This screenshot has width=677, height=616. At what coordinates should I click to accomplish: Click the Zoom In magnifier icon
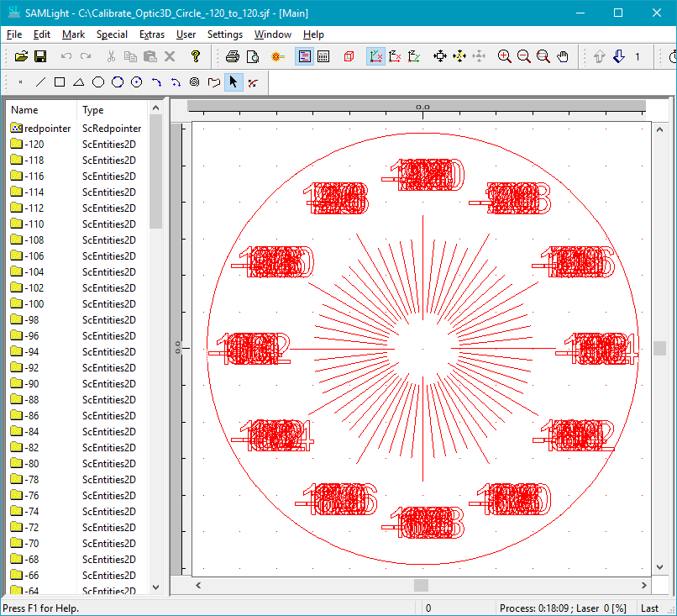pos(504,56)
